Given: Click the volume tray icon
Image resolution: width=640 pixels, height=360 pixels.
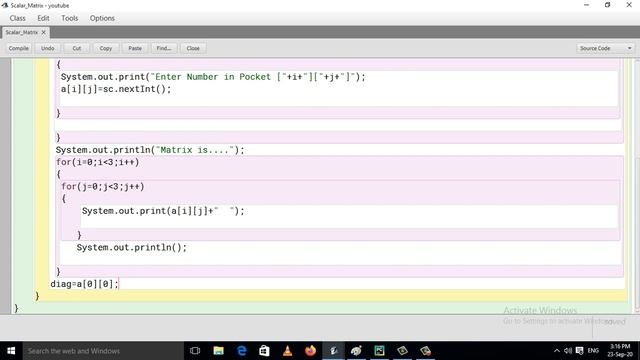Looking at the screenshot, I should point(568,351).
